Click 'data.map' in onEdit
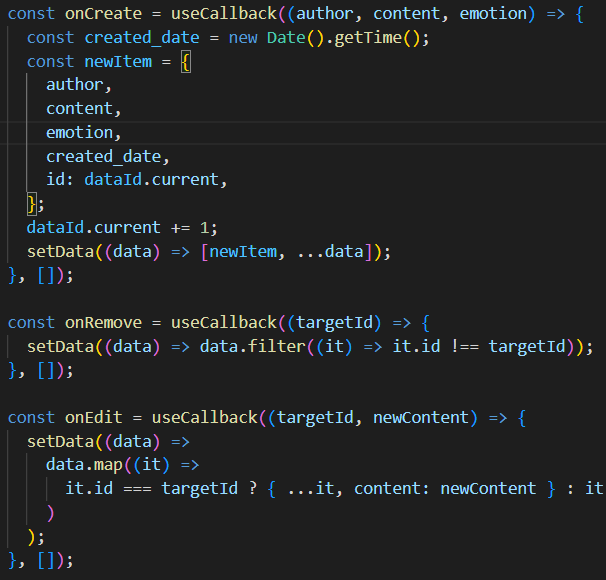This screenshot has width=606, height=580. [x=84, y=465]
